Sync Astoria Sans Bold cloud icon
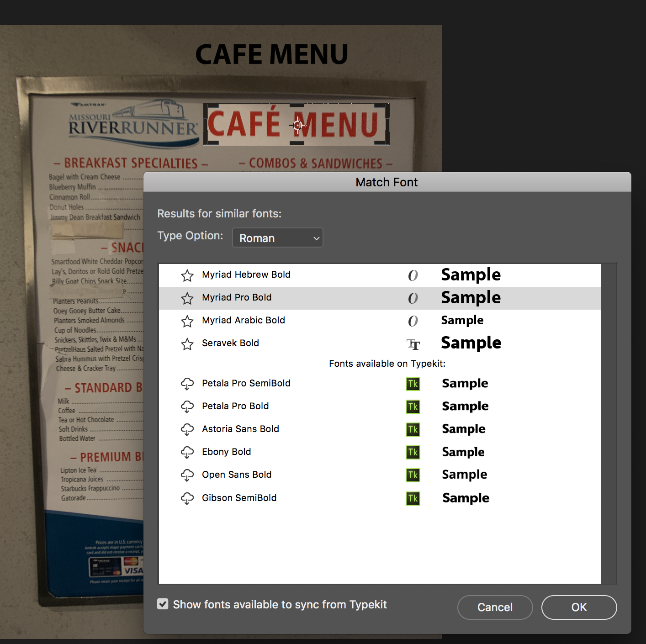Viewport: 646px width, 644px height. pos(187,429)
